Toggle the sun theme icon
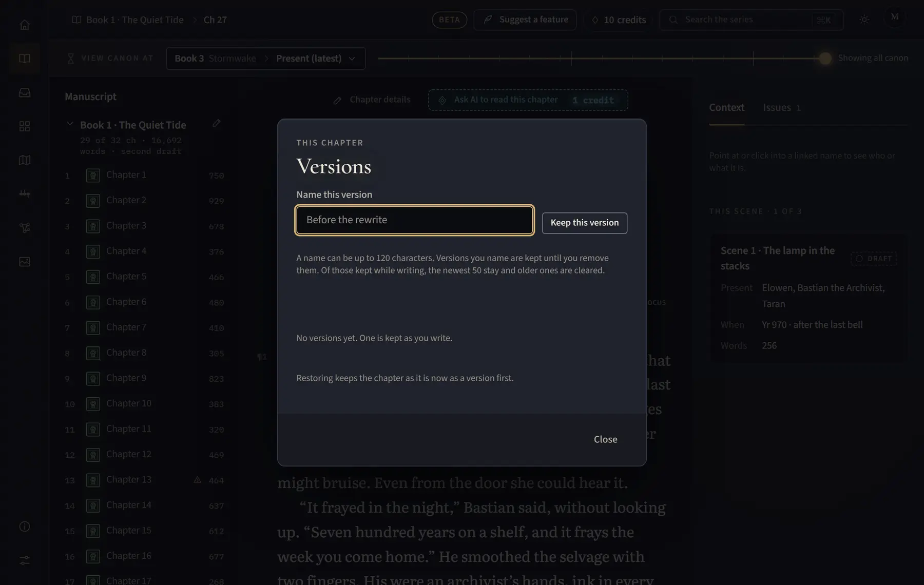This screenshot has height=585, width=924. 864,19
